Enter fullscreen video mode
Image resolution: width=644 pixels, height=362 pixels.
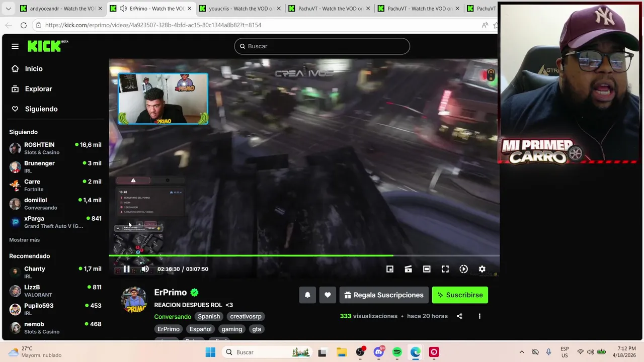point(445,269)
